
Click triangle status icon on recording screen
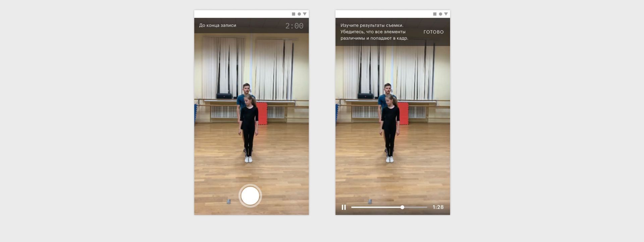[305, 14]
